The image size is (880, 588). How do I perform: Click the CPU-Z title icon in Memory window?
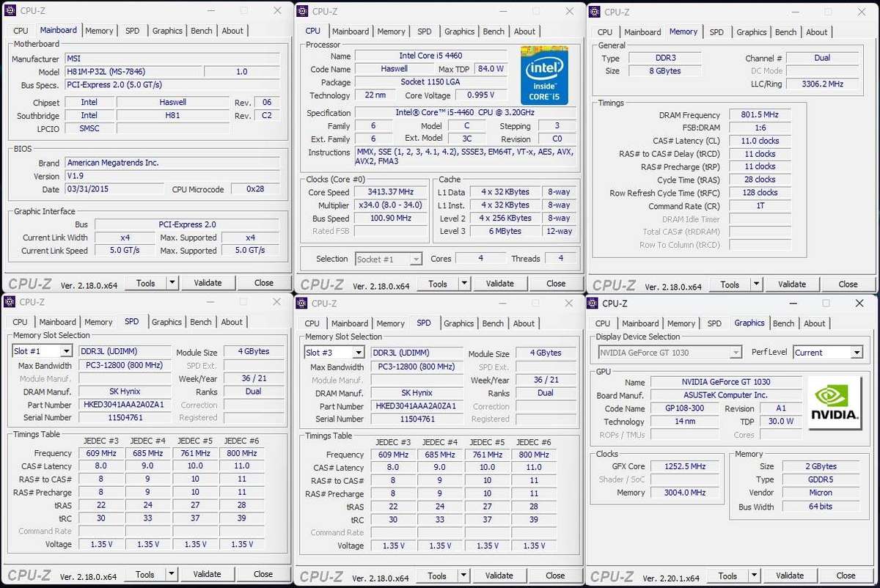tap(594, 12)
